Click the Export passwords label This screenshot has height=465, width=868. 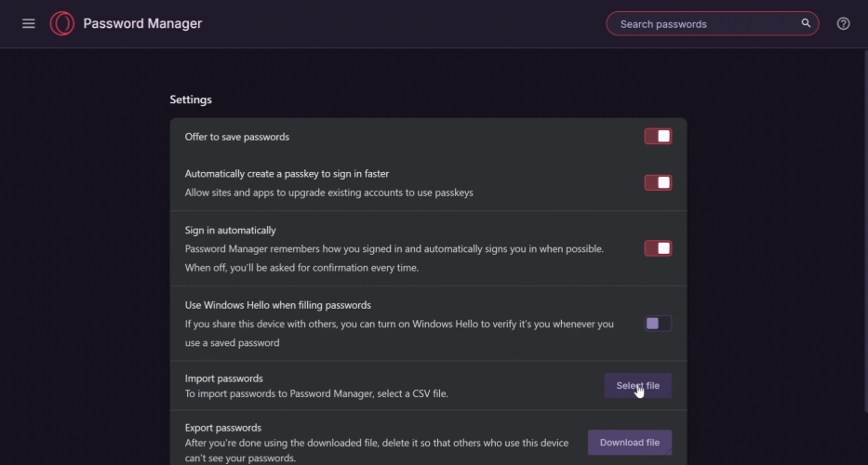coord(223,428)
